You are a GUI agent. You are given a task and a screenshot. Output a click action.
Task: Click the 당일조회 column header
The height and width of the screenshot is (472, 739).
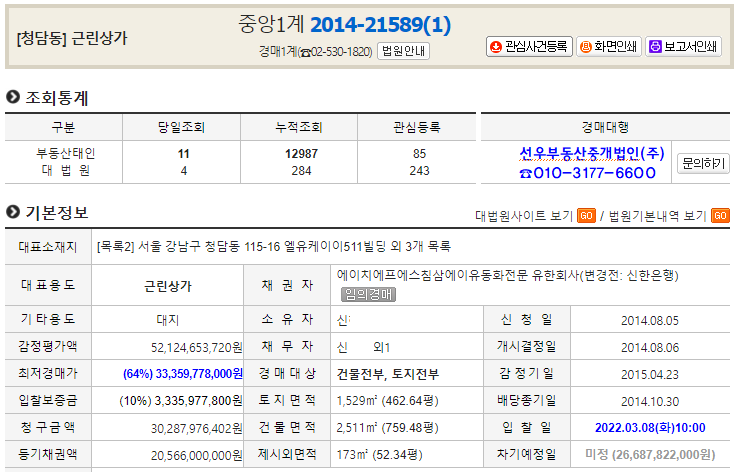(x=181, y=127)
